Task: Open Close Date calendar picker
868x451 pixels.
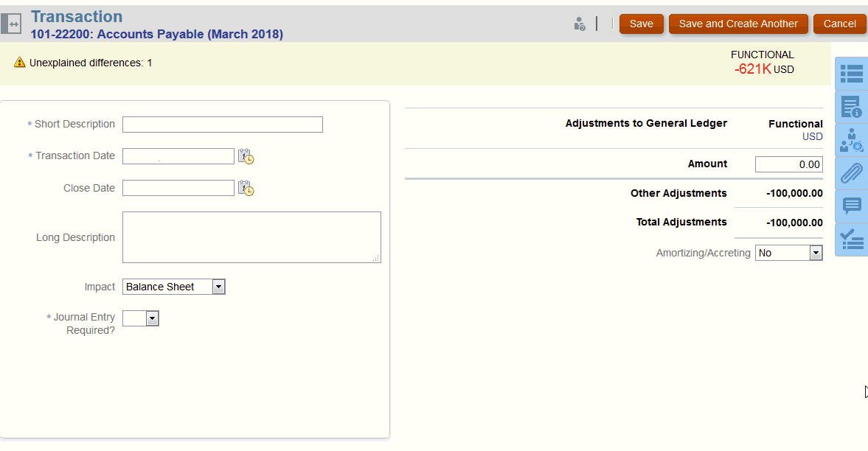Action: tap(246, 189)
